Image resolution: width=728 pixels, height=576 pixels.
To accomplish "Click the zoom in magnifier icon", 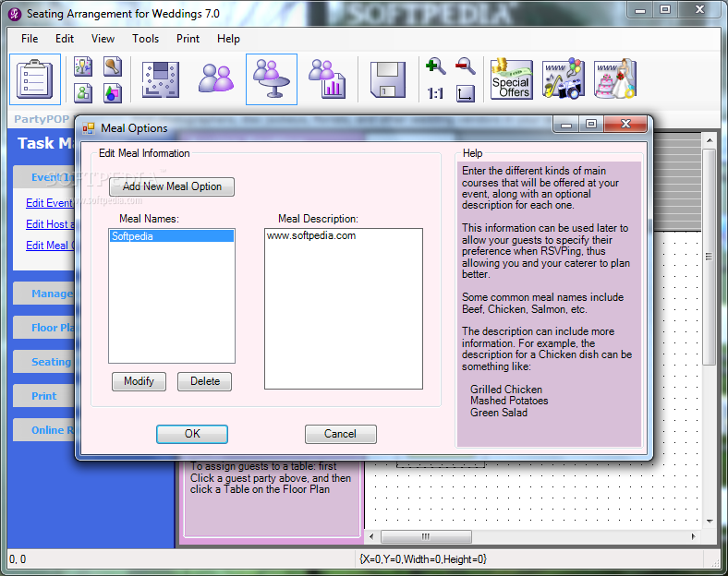I will click(435, 66).
